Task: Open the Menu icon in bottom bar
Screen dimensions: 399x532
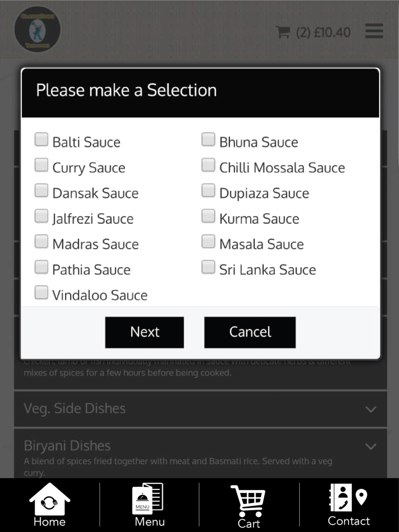Action: point(149,504)
